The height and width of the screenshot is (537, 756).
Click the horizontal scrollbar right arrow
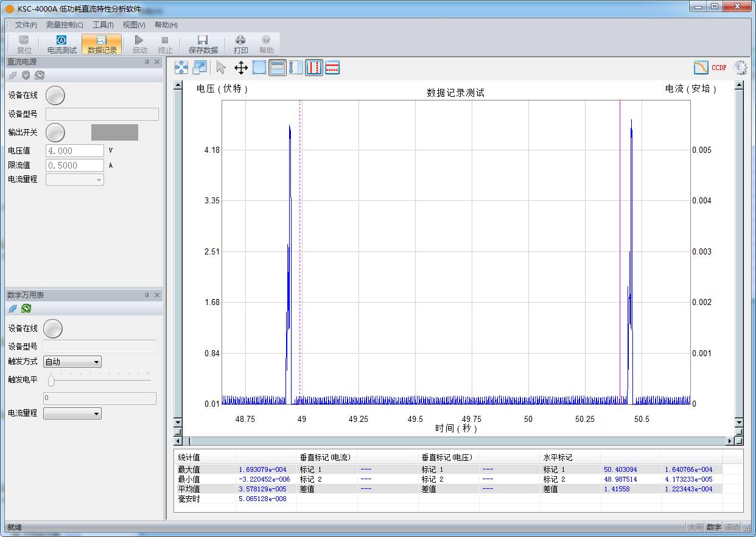pyautogui.click(x=730, y=441)
